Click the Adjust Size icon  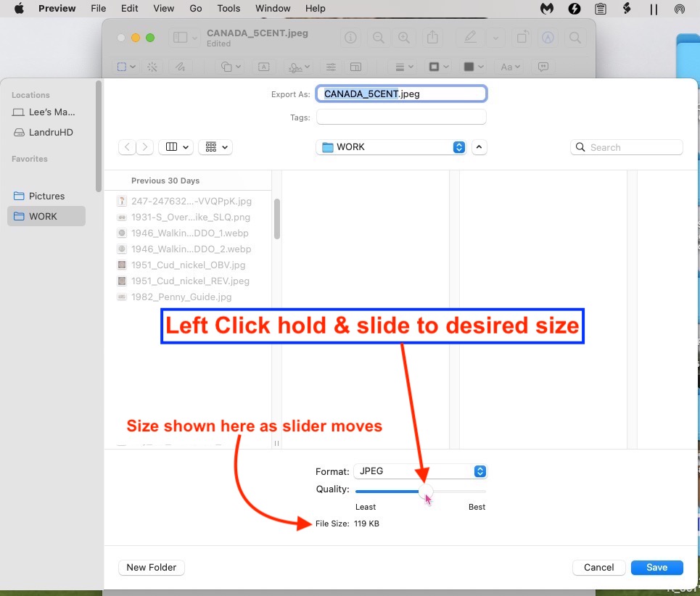(356, 67)
